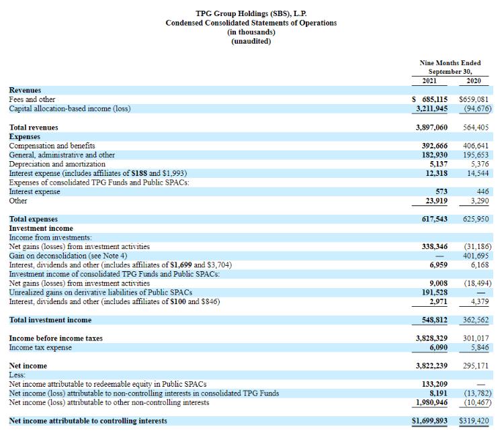Select the 1,980,946 other non-controlling value
Image resolution: width=504 pixels, height=433 pixels.
[431, 403]
